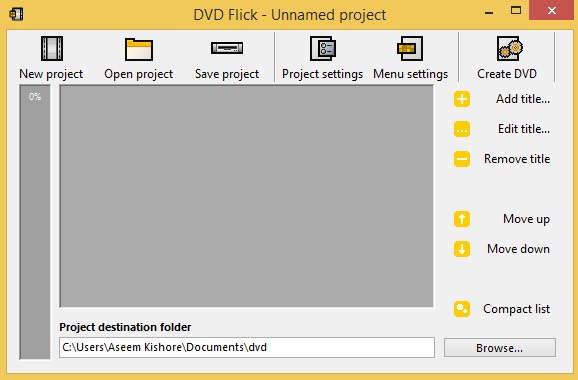This screenshot has width=578, height=380.
Task: Save project with the drive icon
Action: (227, 48)
